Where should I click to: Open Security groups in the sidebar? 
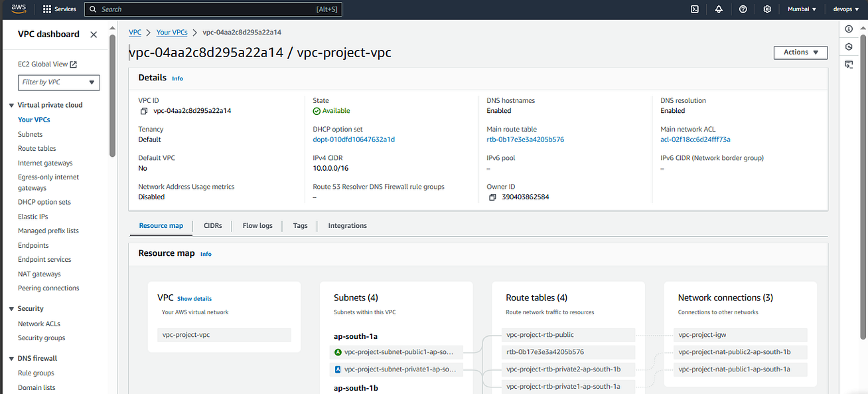pyautogui.click(x=41, y=338)
